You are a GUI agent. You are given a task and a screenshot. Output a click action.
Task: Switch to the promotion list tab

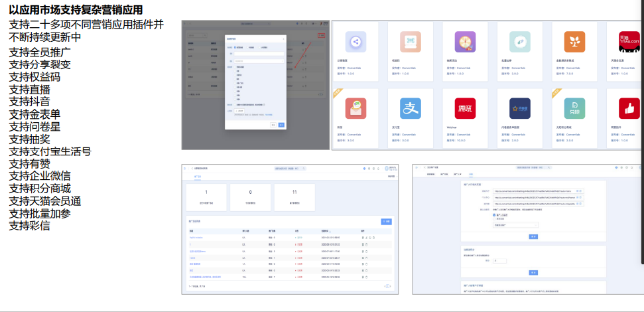198,177
